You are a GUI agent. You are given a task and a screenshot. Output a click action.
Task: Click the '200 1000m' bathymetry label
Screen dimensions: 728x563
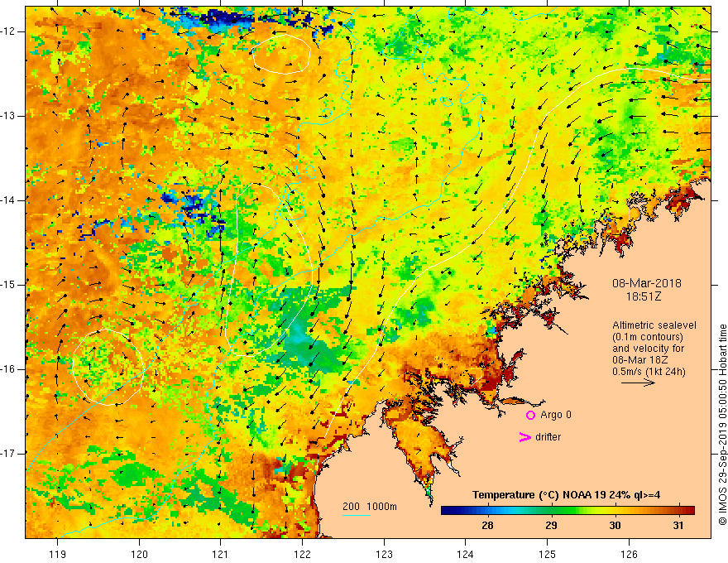click(370, 507)
